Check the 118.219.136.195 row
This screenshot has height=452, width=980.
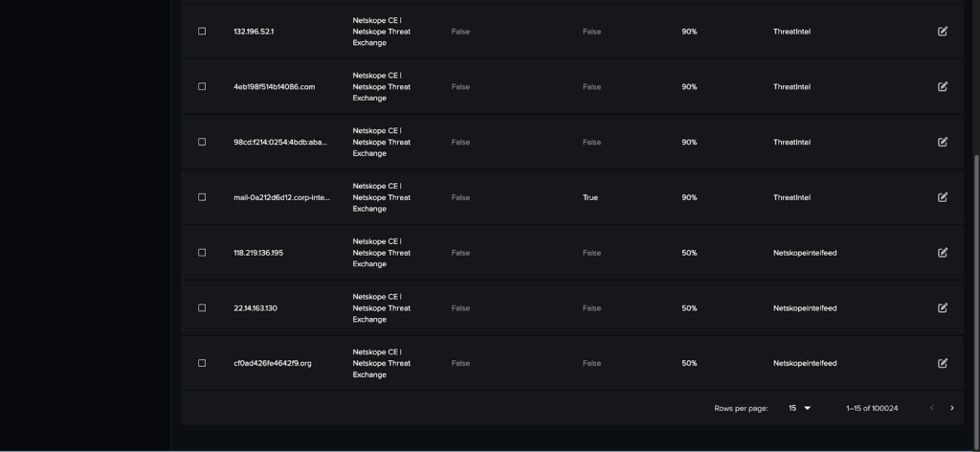(x=202, y=253)
